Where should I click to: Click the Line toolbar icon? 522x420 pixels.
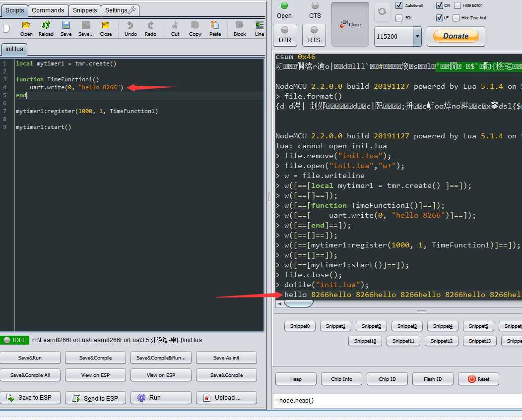260,29
